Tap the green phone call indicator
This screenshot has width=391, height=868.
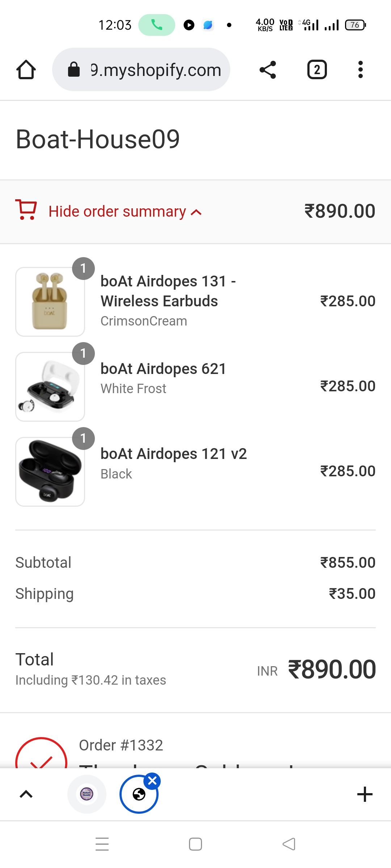point(157,25)
